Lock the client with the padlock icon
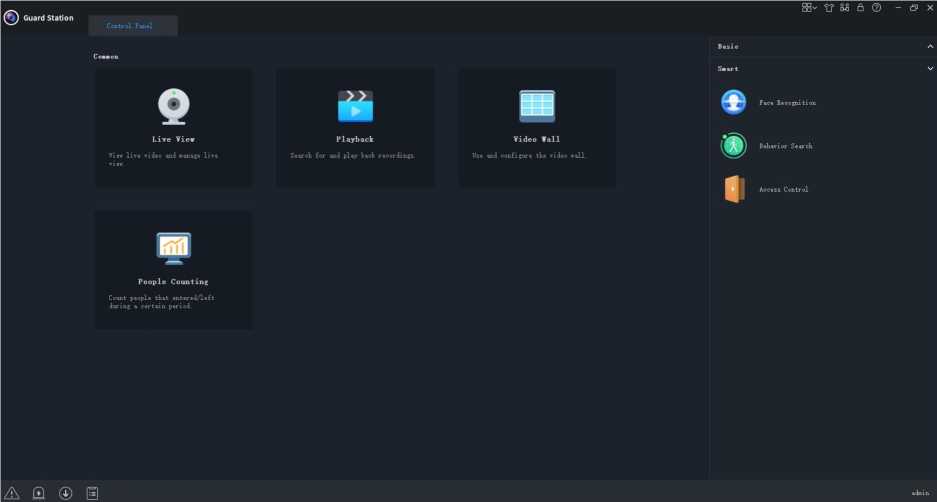Image resolution: width=937 pixels, height=502 pixels. click(x=860, y=8)
